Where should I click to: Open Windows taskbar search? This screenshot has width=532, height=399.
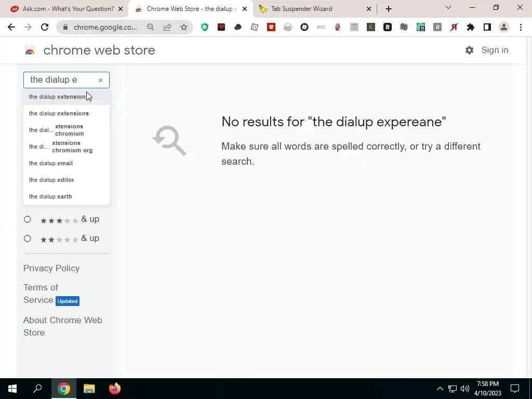pos(37,389)
